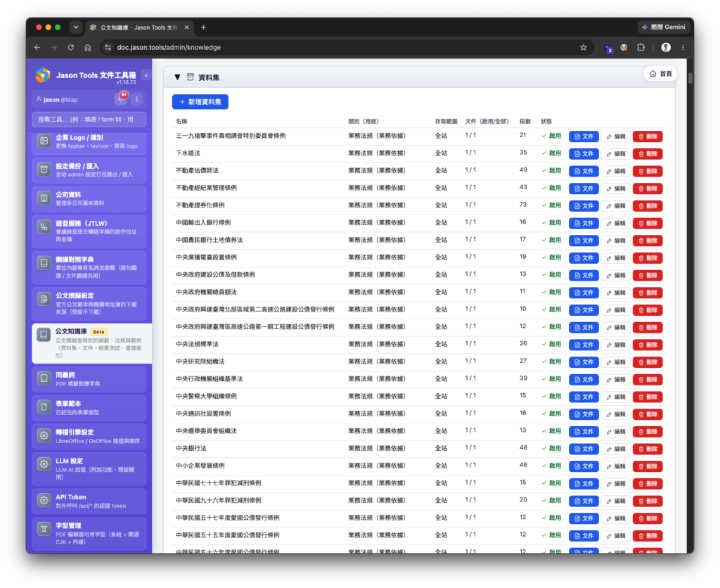Open the 設定備份 / 匯入 sidebar item
This screenshot has height=588, width=720.
[x=89, y=170]
